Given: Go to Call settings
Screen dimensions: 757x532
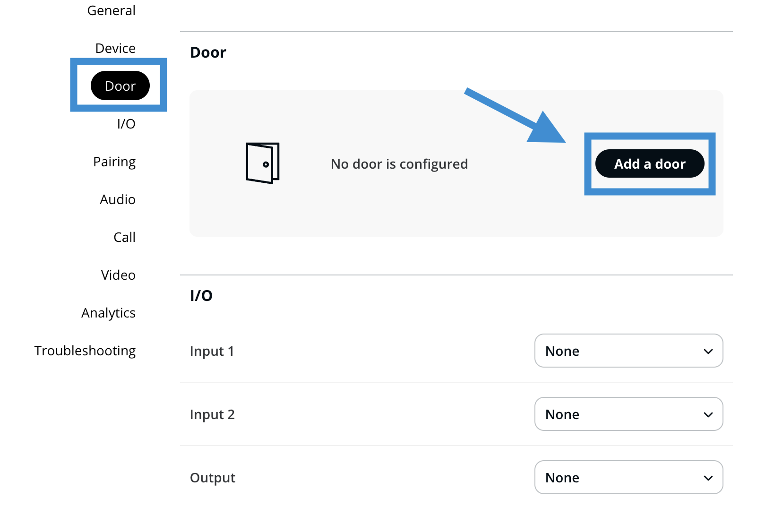Looking at the screenshot, I should (124, 237).
